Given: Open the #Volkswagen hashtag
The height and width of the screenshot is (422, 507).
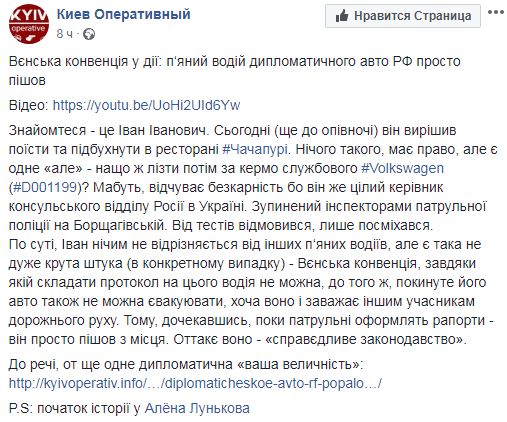Looking at the screenshot, I should pyautogui.click(x=403, y=168).
